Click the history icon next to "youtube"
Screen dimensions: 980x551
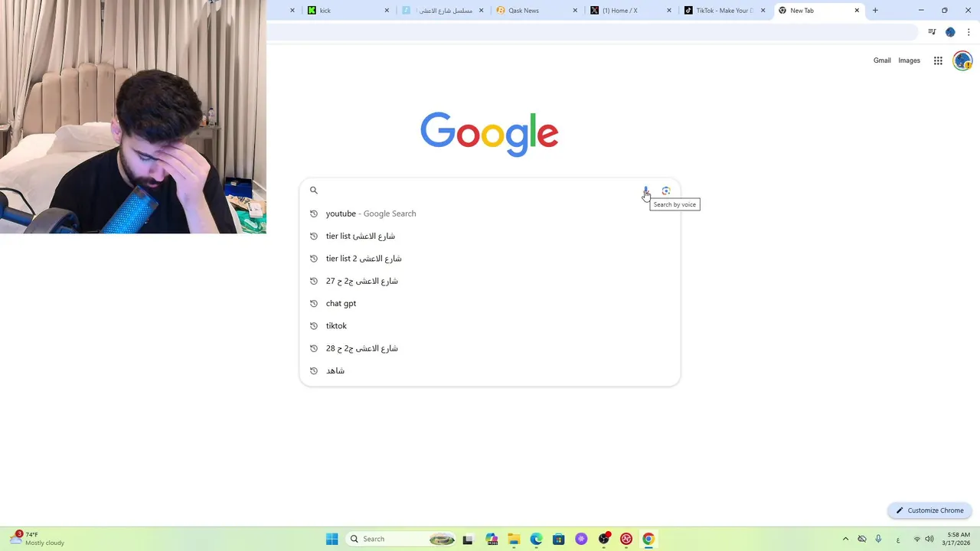click(x=314, y=214)
